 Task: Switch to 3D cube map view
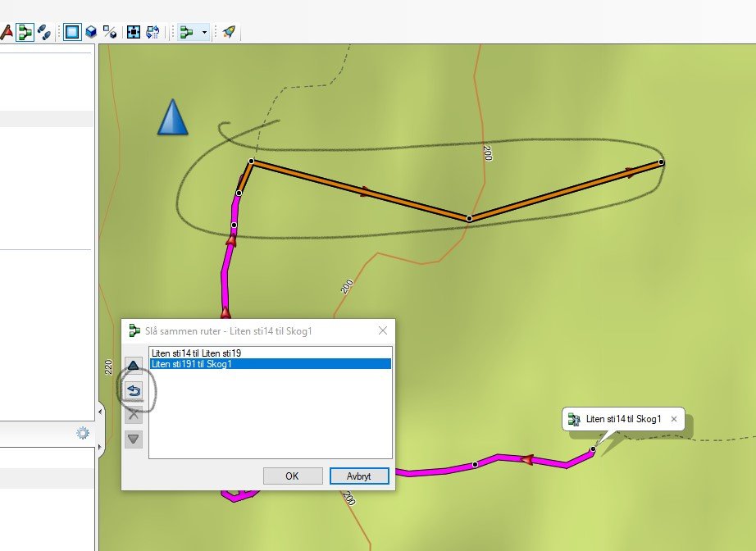click(x=91, y=32)
